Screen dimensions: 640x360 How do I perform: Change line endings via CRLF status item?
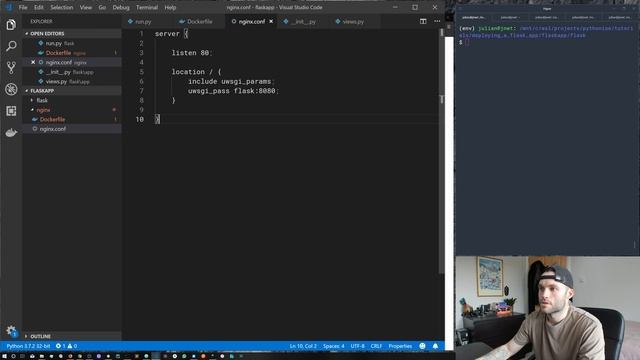(376, 346)
